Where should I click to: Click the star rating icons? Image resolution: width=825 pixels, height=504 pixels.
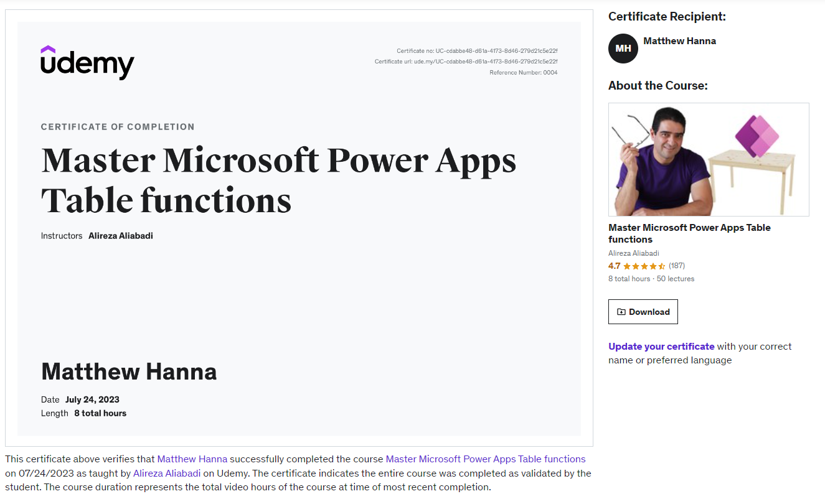(x=644, y=266)
